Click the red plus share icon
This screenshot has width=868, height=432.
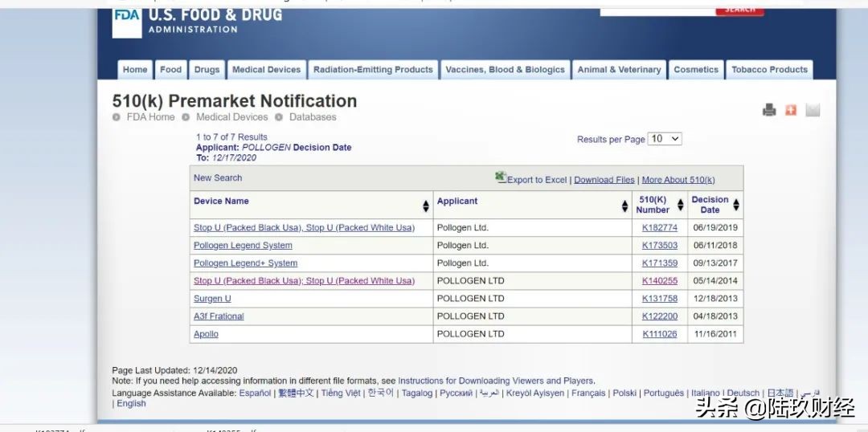791,110
